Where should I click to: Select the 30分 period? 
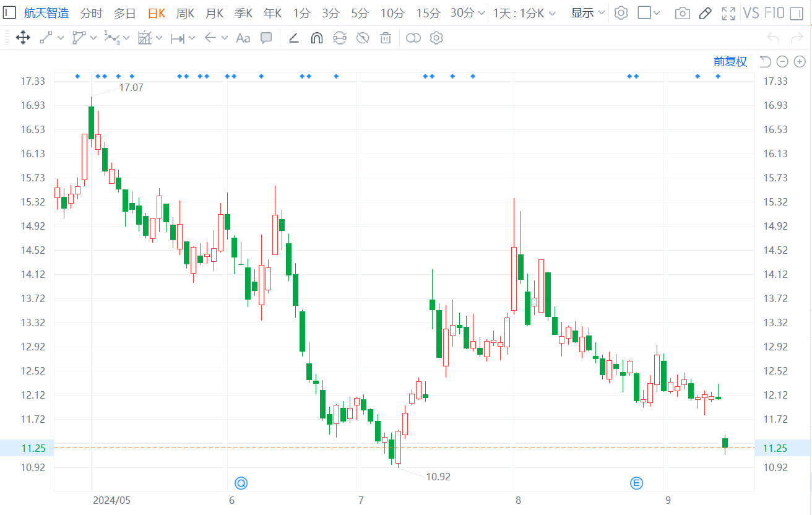click(x=462, y=13)
